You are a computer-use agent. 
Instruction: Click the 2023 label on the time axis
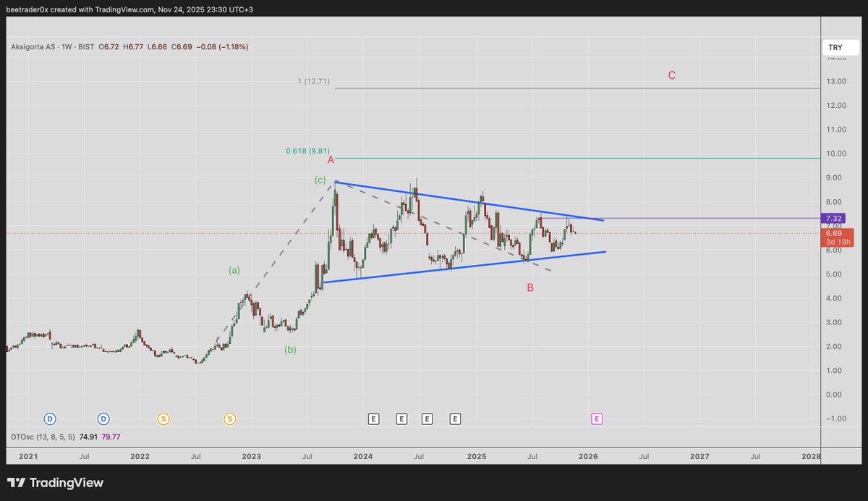tap(252, 456)
